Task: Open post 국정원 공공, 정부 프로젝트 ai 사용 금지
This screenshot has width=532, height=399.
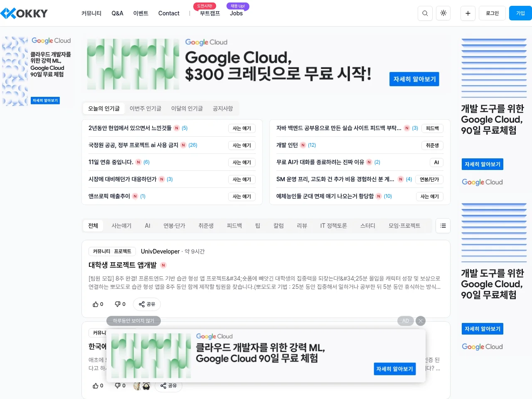Action: coord(133,145)
